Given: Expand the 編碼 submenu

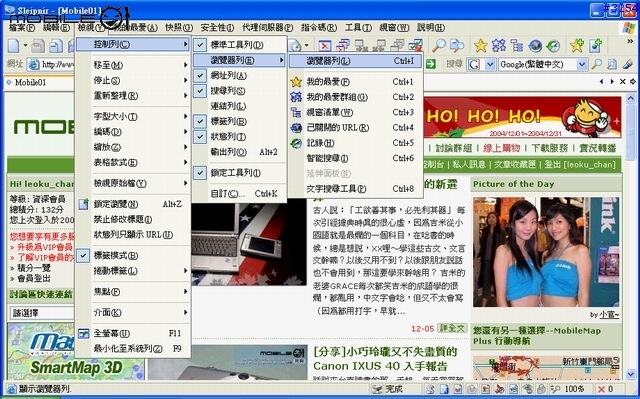Looking at the screenshot, I should pos(133,132).
